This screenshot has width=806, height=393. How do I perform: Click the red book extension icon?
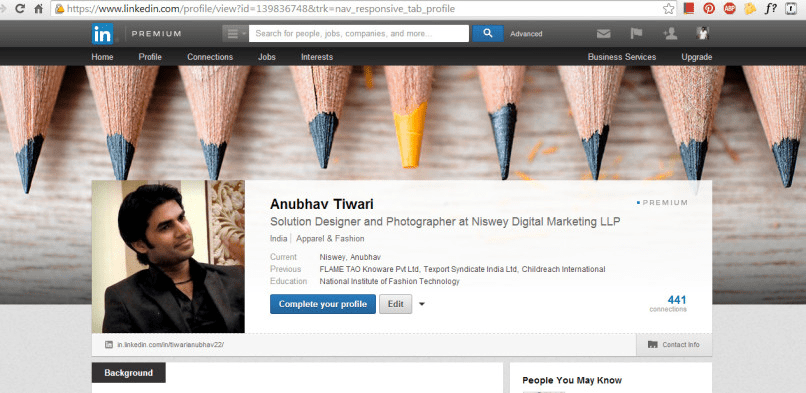point(689,8)
